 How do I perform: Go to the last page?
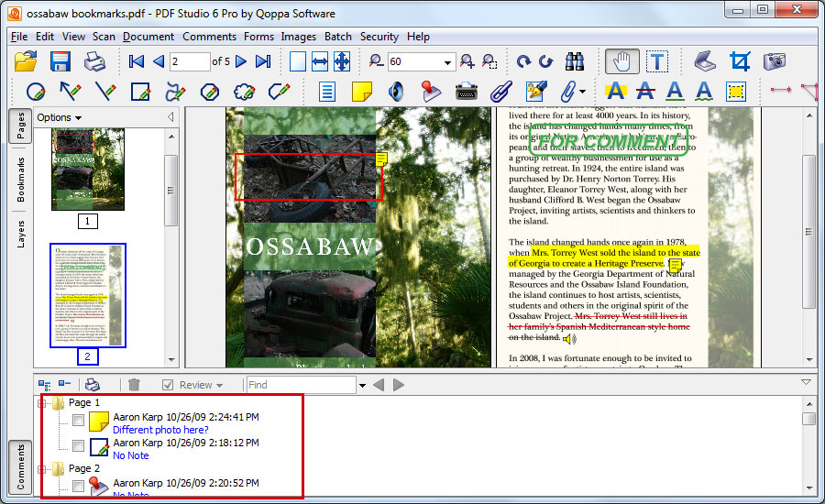click(x=263, y=61)
